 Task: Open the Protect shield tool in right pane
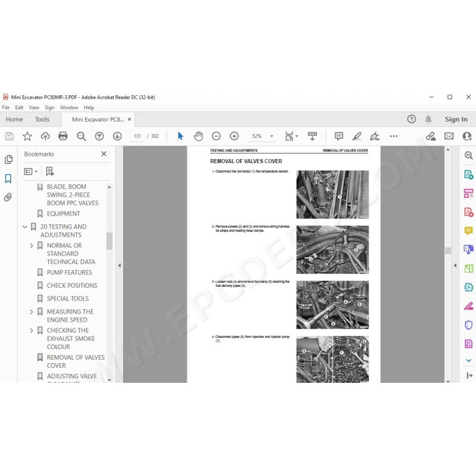click(x=469, y=325)
